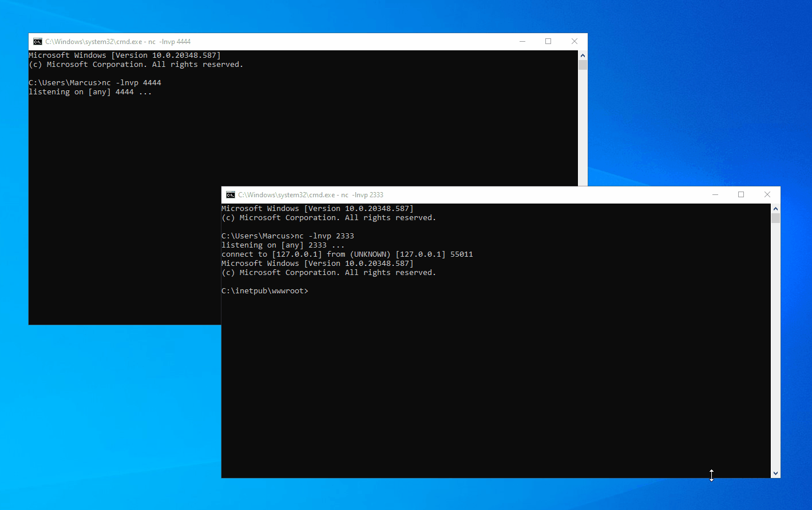This screenshot has width=812, height=510.
Task: Close the nc -lnvp 4444 window
Action: click(575, 42)
